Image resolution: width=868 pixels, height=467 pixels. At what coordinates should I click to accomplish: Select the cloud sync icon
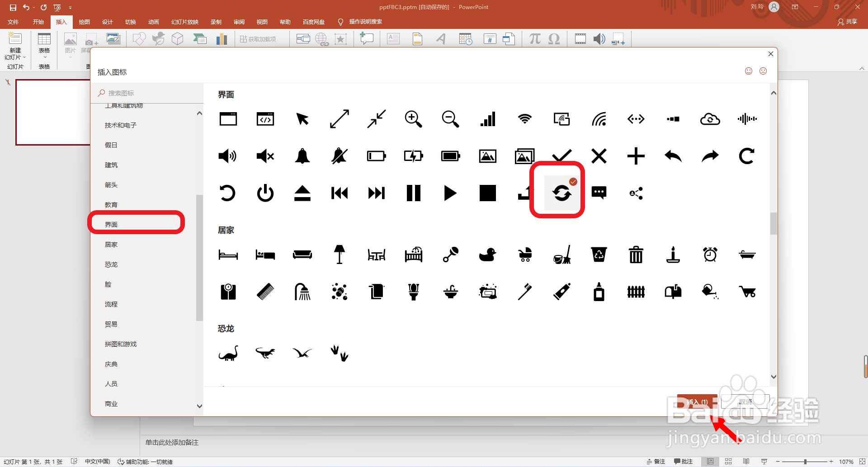click(x=710, y=119)
